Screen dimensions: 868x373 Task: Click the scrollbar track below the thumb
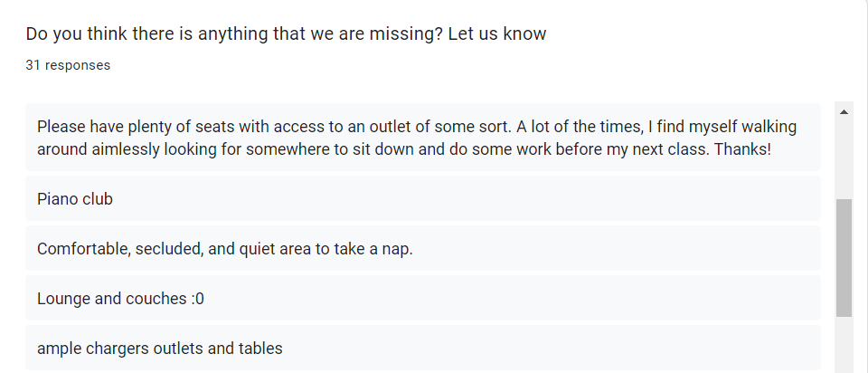844,345
